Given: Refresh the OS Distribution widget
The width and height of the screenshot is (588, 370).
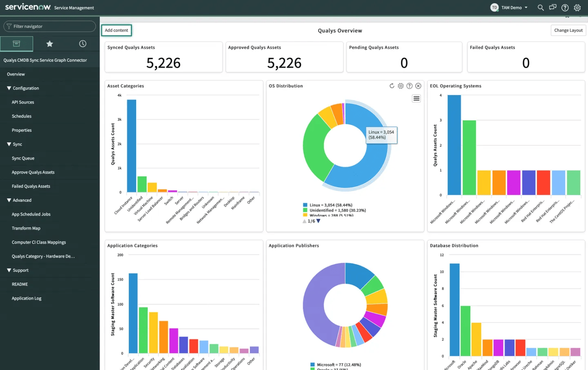Looking at the screenshot, I should (x=392, y=86).
